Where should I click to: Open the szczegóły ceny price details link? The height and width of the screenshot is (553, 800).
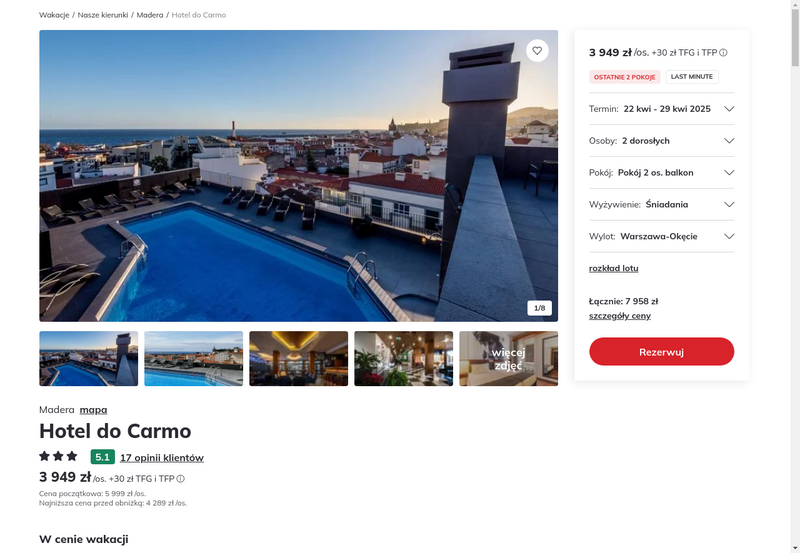pyautogui.click(x=619, y=316)
